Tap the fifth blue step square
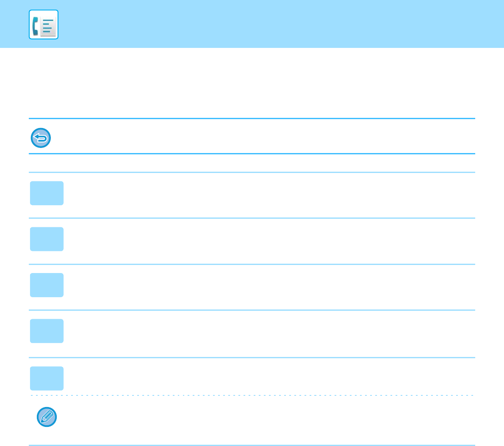This screenshot has width=504, height=446. 47,378
